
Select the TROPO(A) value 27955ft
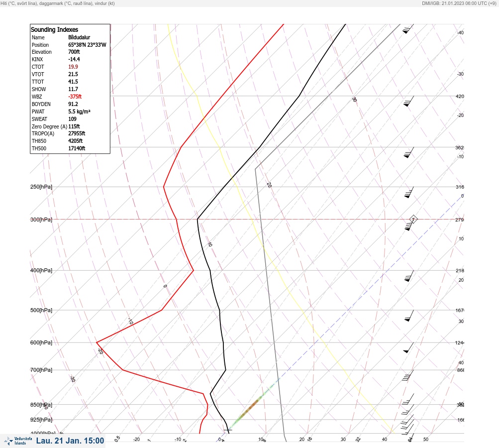click(x=77, y=133)
